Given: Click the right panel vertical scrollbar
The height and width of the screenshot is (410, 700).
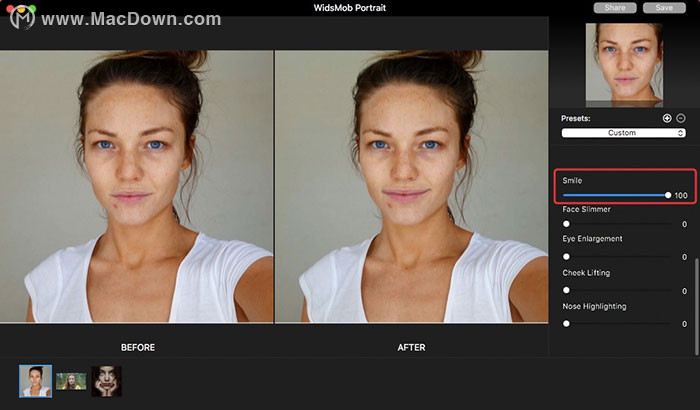Looking at the screenshot, I should (x=697, y=306).
